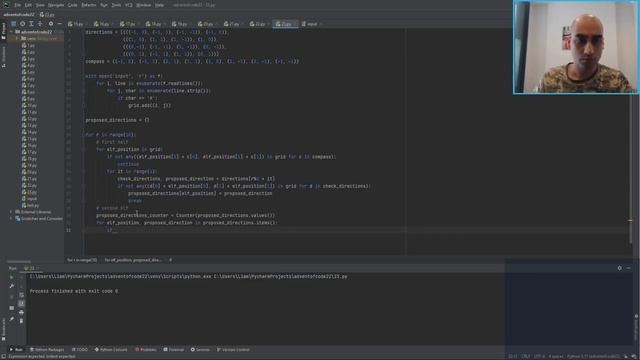Click Restore Layout icon in Run panel
The height and width of the screenshot is (360, 640).
pos(11,308)
